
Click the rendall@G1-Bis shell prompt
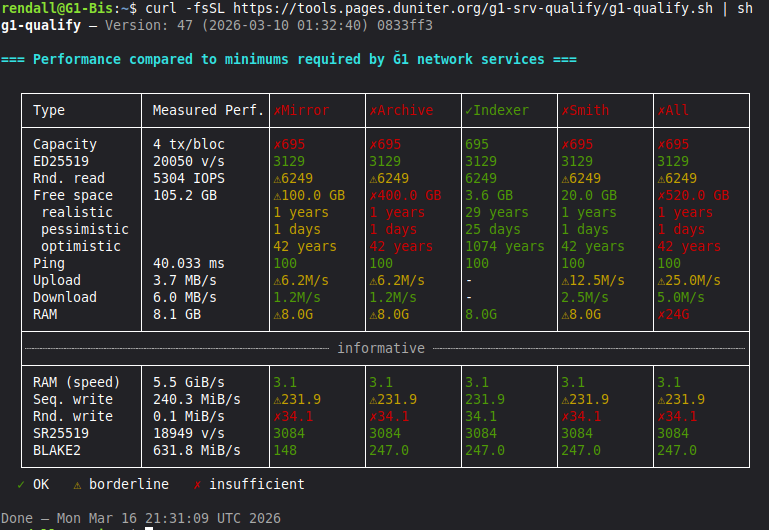coord(60,8)
